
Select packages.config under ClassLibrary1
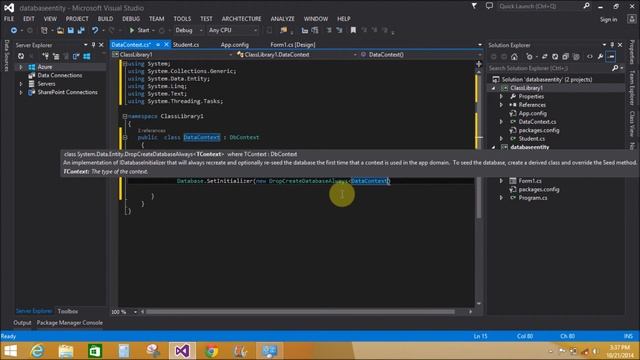pos(539,130)
